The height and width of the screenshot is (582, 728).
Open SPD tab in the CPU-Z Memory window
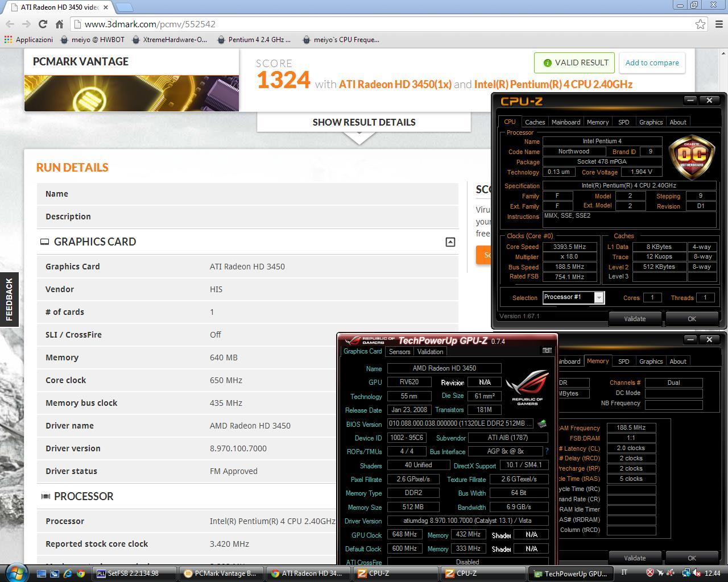623,361
